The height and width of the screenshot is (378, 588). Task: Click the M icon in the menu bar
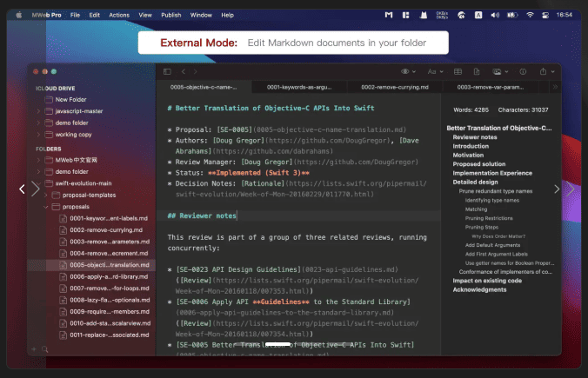pos(389,15)
